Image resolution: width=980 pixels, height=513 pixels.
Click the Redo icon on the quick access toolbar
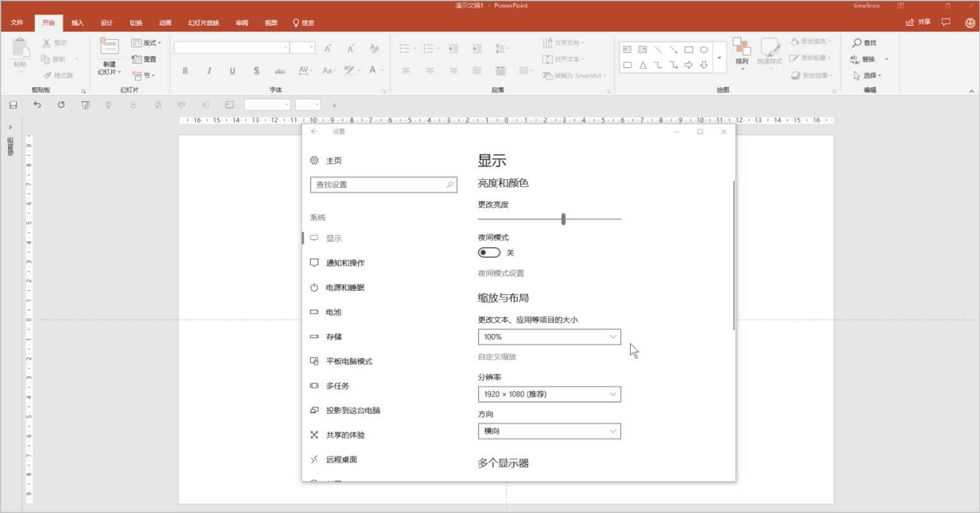[61, 105]
